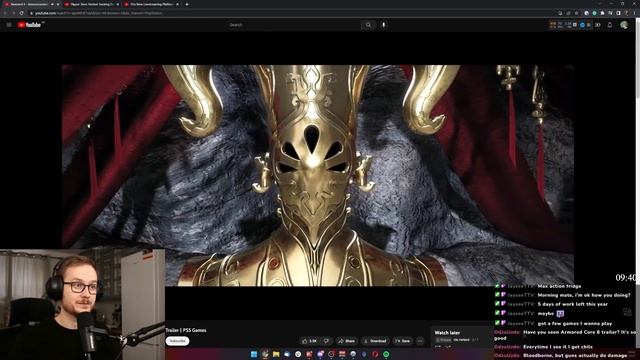Open a new browser tab
Image resolution: width=640 pixels, height=360 pixels.
click(x=187, y=4)
